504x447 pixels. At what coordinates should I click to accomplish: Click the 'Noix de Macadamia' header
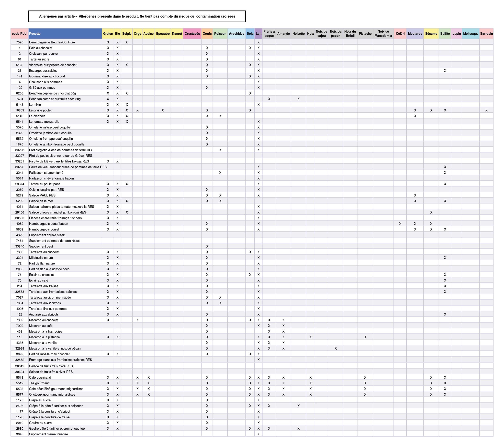[x=383, y=34]
